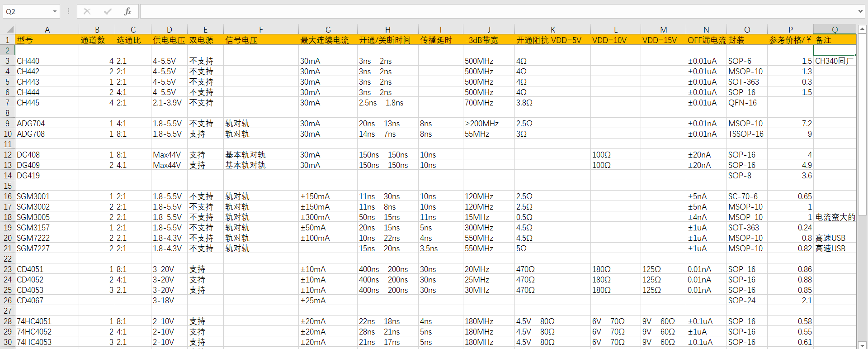Click the vertical scrollbar up arrow
The height and width of the screenshot is (349, 868).
tap(862, 29)
